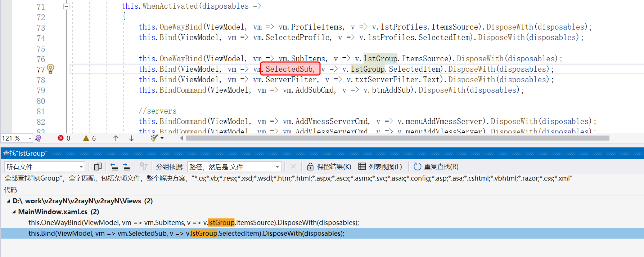
Task: Select the vm.SubItems OneWayBind search result
Action: (x=194, y=223)
